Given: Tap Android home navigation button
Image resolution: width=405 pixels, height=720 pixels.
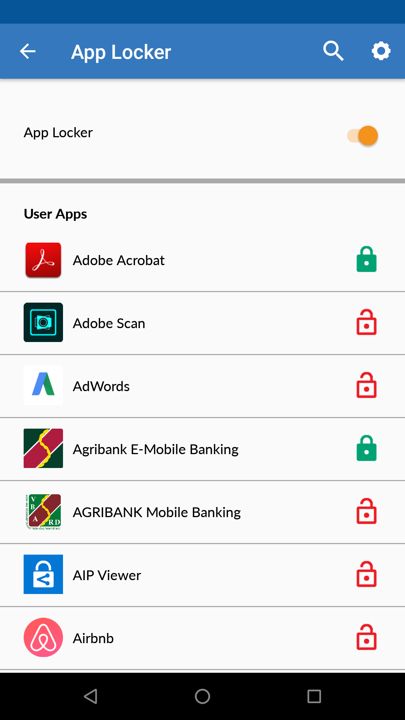Looking at the screenshot, I should [202, 696].
